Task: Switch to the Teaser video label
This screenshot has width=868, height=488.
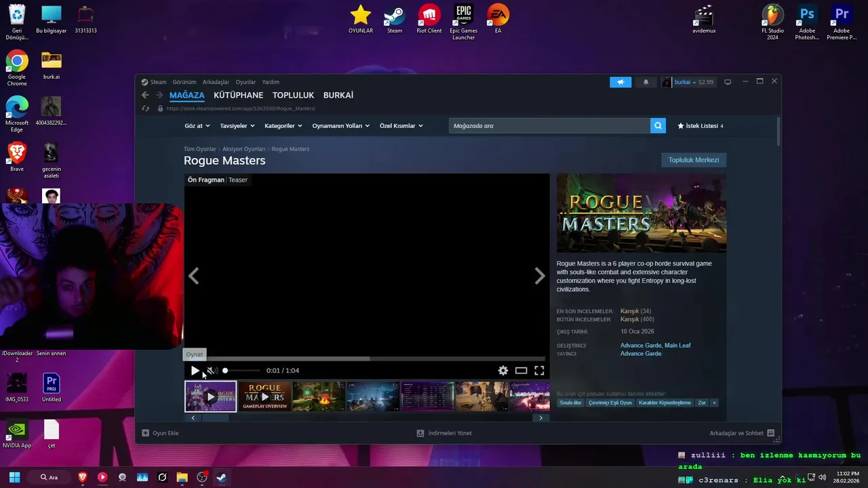Action: click(x=238, y=180)
